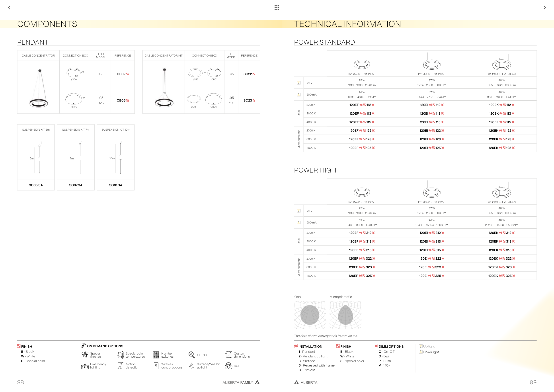
Task: Select the SC10.SA suspension kit reference
Action: coord(116,185)
